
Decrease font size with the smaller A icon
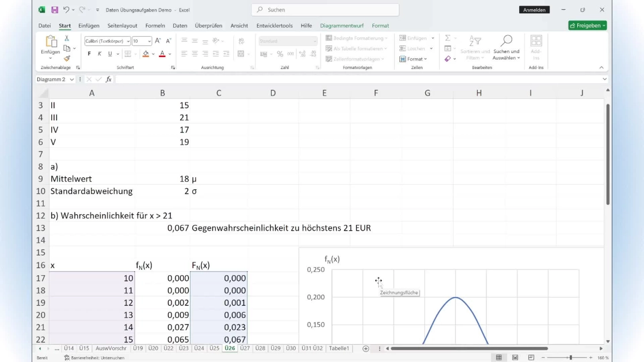169,41
